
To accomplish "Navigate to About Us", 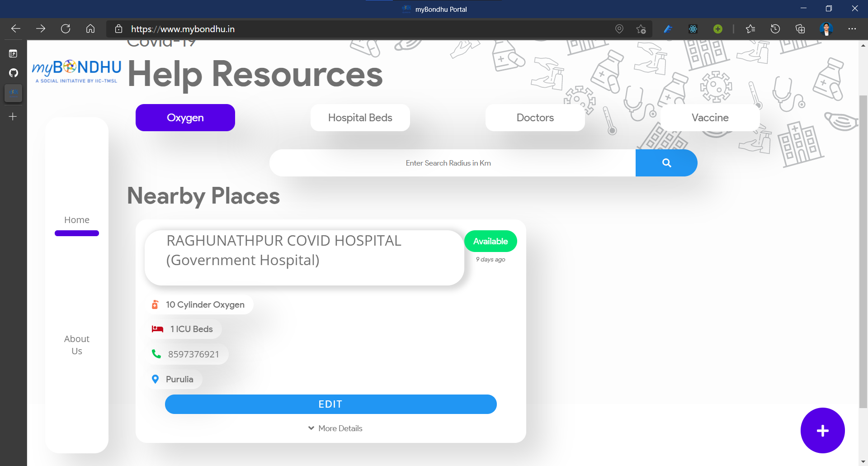I will (76, 344).
